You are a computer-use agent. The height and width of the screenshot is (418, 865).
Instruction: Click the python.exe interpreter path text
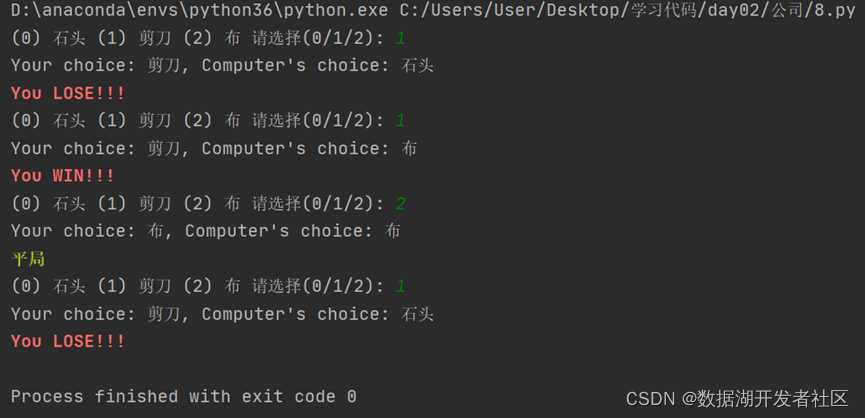click(x=200, y=10)
